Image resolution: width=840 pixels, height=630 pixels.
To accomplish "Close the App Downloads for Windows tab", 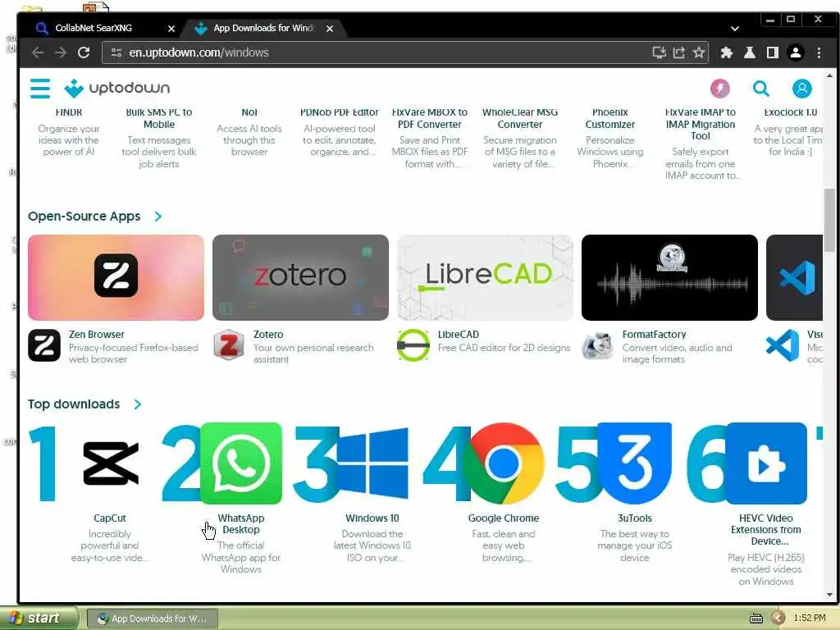I will point(330,29).
